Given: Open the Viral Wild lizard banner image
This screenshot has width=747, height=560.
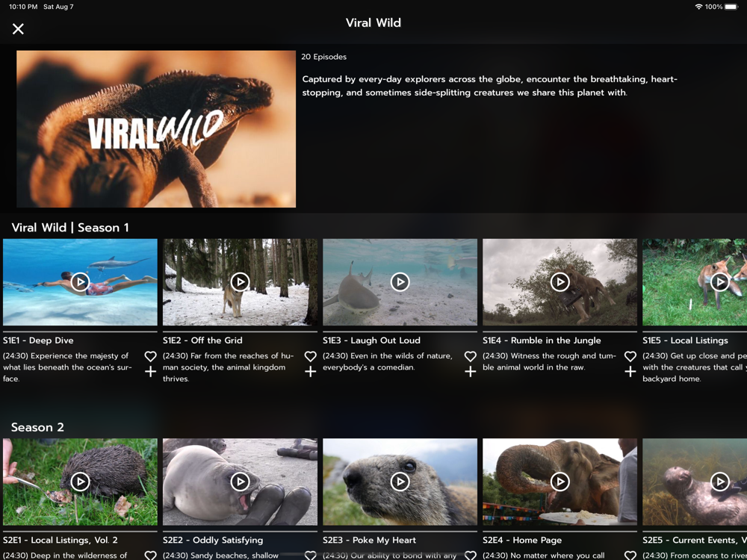Looking at the screenshot, I should coord(156,129).
